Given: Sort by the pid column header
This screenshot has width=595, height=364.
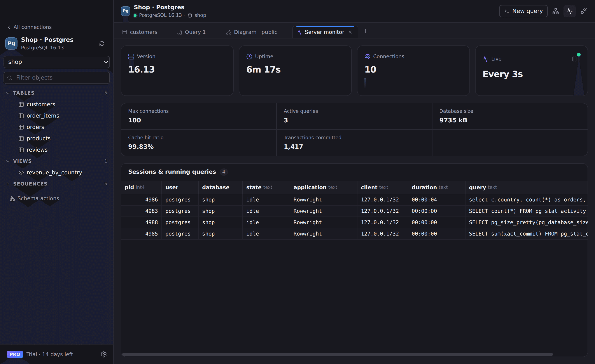Looking at the screenshot, I should (141, 187).
